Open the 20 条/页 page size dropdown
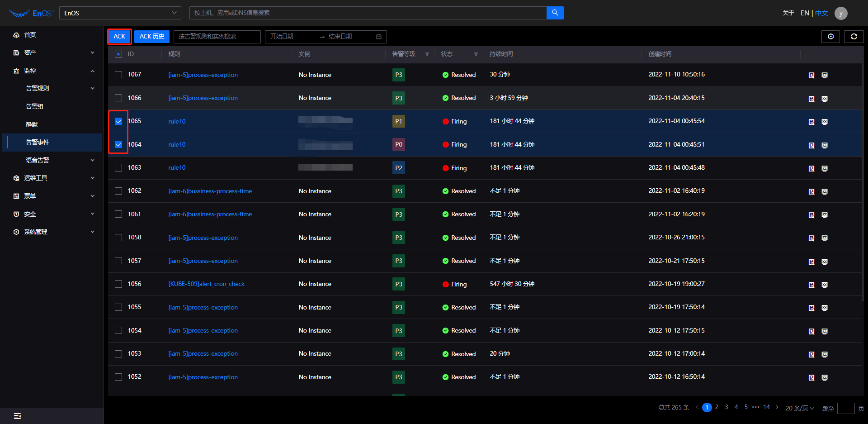 pyautogui.click(x=799, y=408)
